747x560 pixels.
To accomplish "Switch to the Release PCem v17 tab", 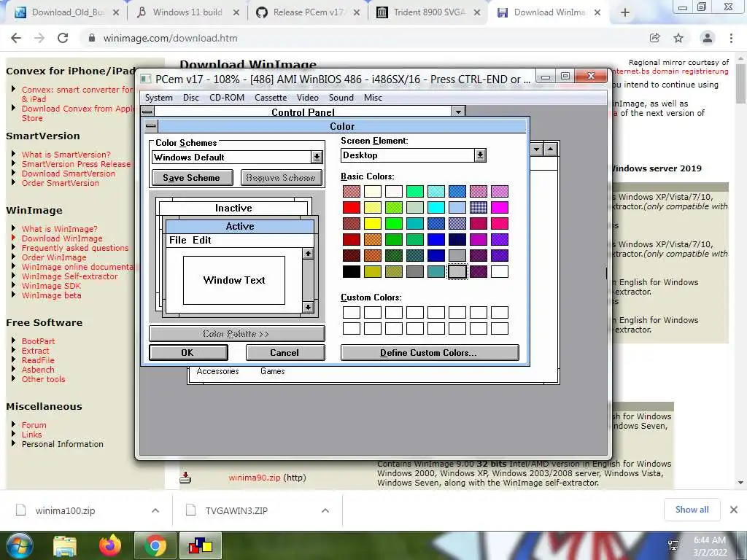I will (x=309, y=13).
